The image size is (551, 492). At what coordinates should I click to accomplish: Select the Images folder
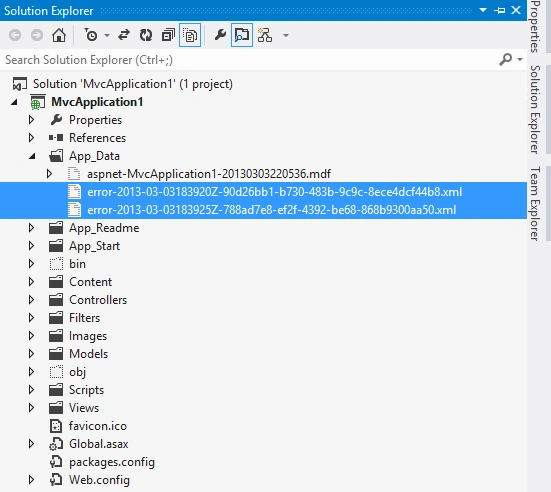pos(88,336)
